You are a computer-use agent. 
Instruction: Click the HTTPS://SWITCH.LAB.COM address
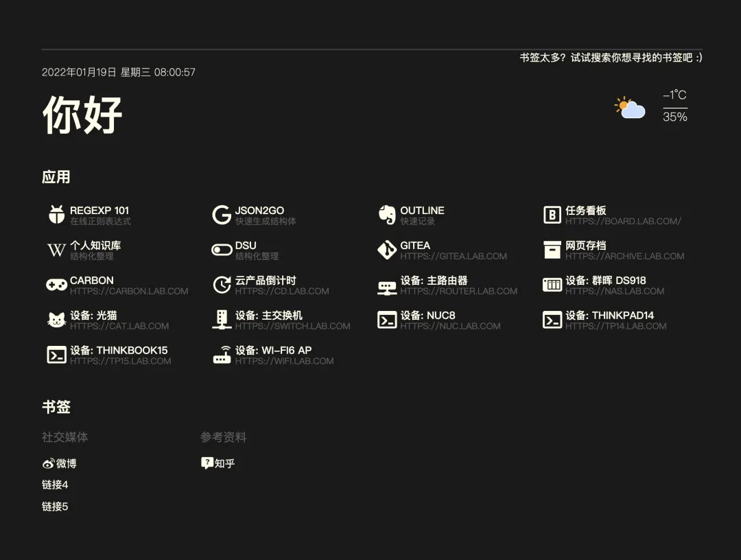[x=292, y=326]
